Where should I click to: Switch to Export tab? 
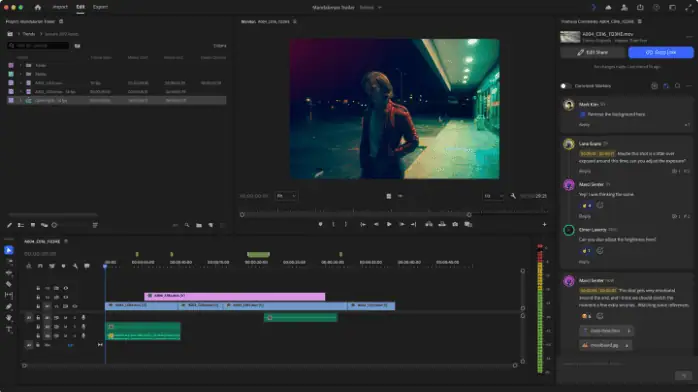tap(100, 7)
